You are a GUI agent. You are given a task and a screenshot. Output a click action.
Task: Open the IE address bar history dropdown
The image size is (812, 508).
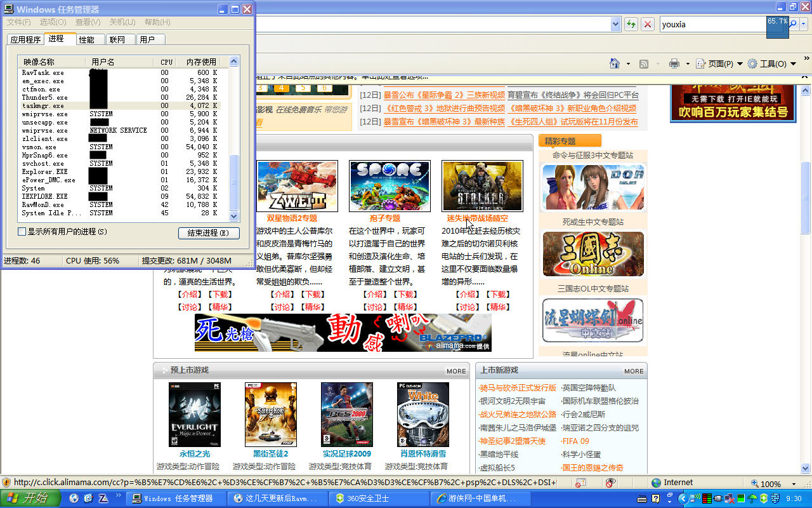tap(615, 24)
